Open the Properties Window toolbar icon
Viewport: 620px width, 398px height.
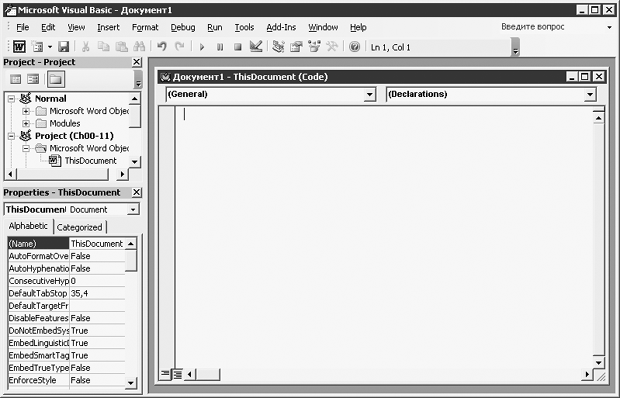coord(296,47)
